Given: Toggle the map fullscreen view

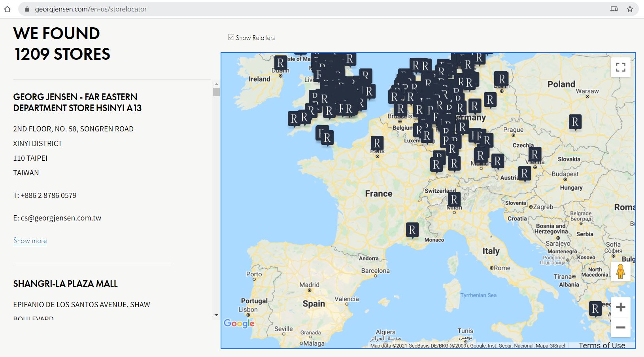Looking at the screenshot, I should coord(620,67).
